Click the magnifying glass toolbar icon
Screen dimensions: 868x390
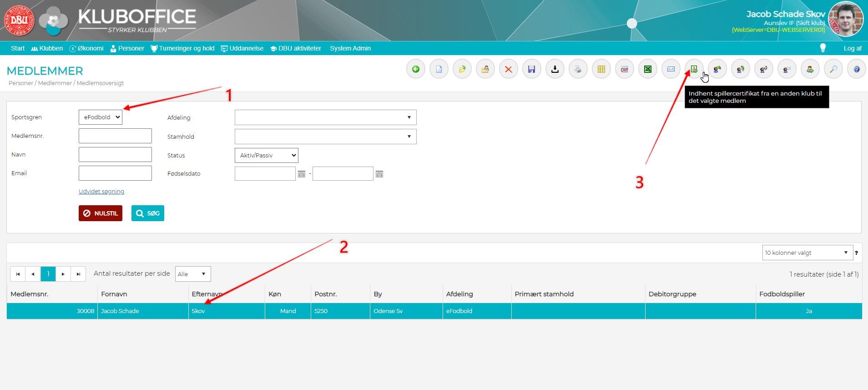(833, 69)
